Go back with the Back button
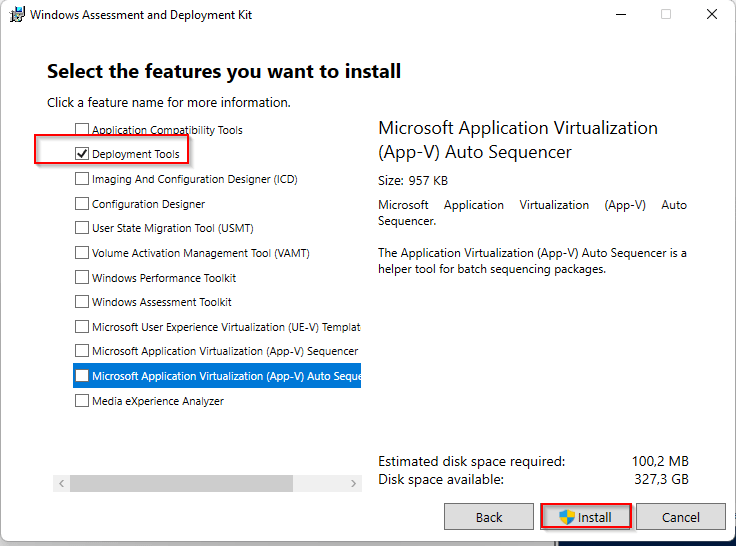736x546 pixels. point(489,517)
